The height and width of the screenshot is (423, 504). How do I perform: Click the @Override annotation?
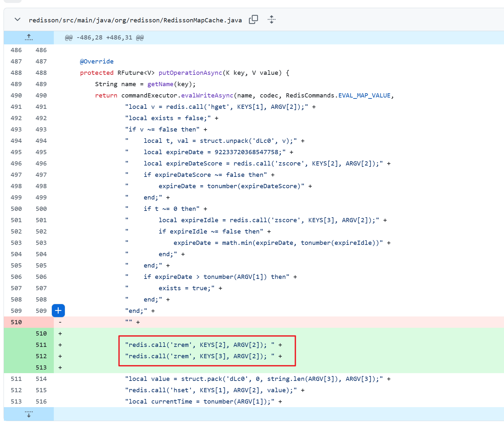tap(97, 62)
